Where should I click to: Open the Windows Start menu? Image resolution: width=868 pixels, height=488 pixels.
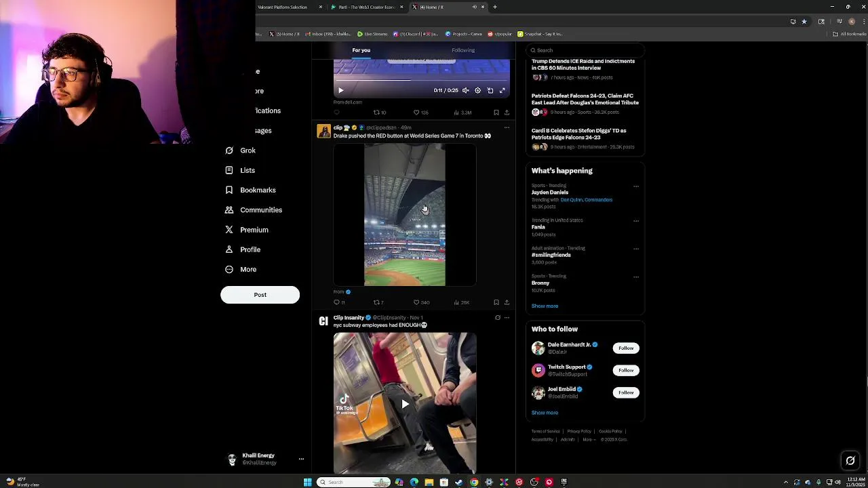pyautogui.click(x=307, y=482)
